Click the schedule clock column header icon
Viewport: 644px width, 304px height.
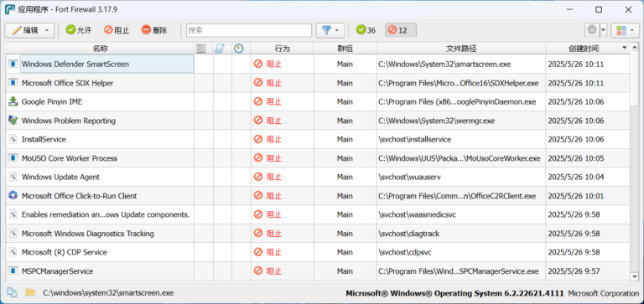point(239,49)
